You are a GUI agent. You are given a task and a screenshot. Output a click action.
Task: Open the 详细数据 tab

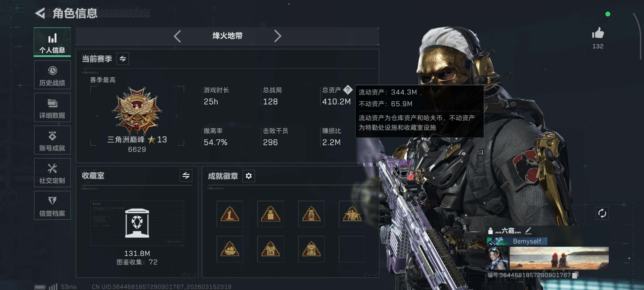pyautogui.click(x=52, y=108)
